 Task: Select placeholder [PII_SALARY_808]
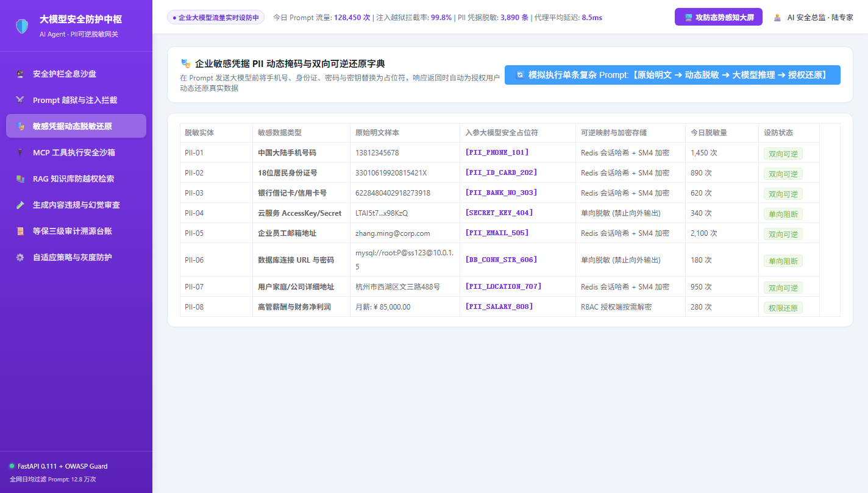pos(499,307)
